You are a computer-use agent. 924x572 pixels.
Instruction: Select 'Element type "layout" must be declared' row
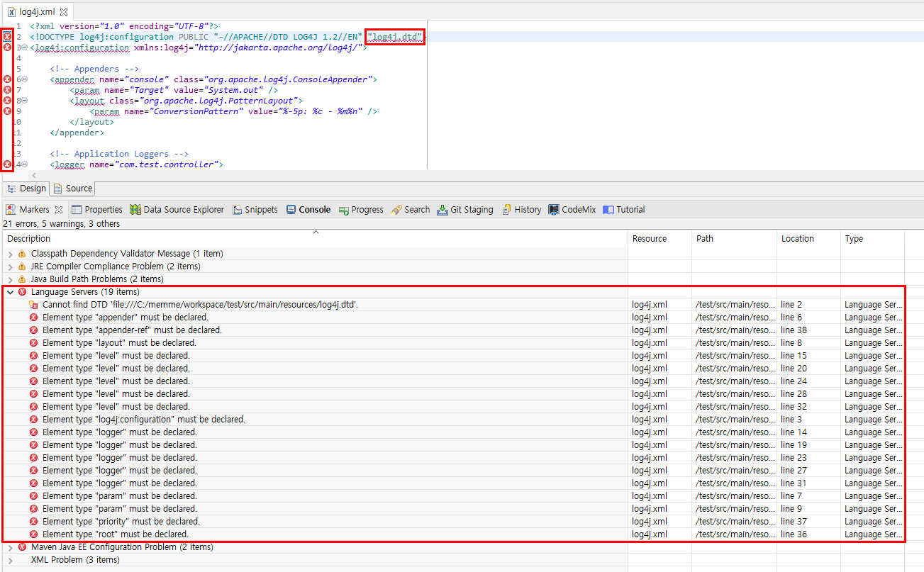tap(454, 343)
